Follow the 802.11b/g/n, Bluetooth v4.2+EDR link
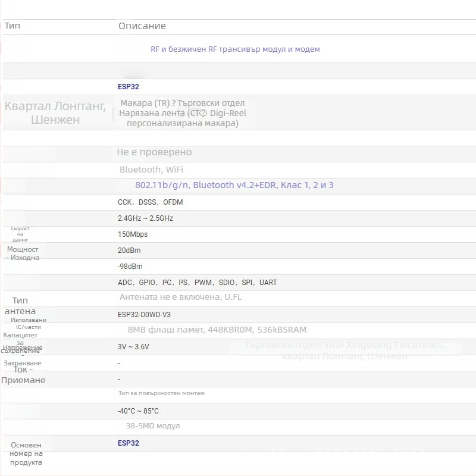 tap(234, 185)
